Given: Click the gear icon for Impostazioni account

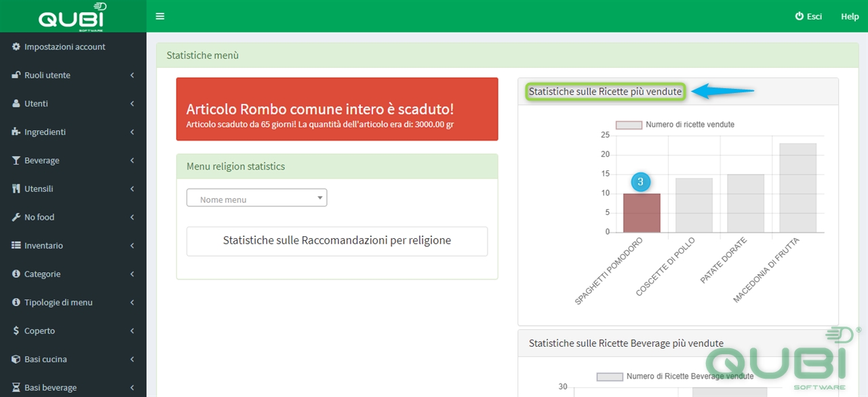Looking at the screenshot, I should pyautogui.click(x=16, y=47).
